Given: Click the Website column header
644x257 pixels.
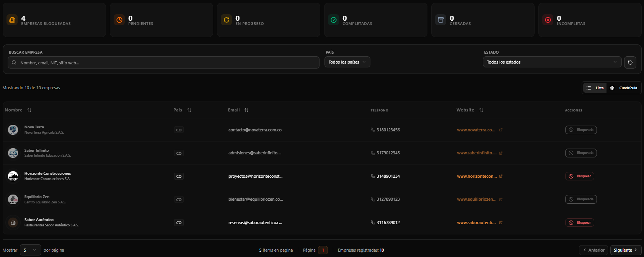Looking at the screenshot, I should [x=465, y=110].
